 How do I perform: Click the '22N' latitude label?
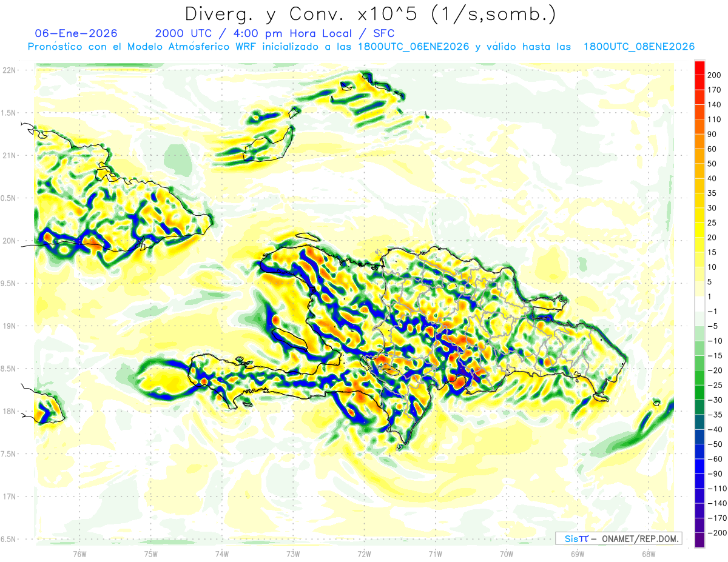[x=8, y=70]
